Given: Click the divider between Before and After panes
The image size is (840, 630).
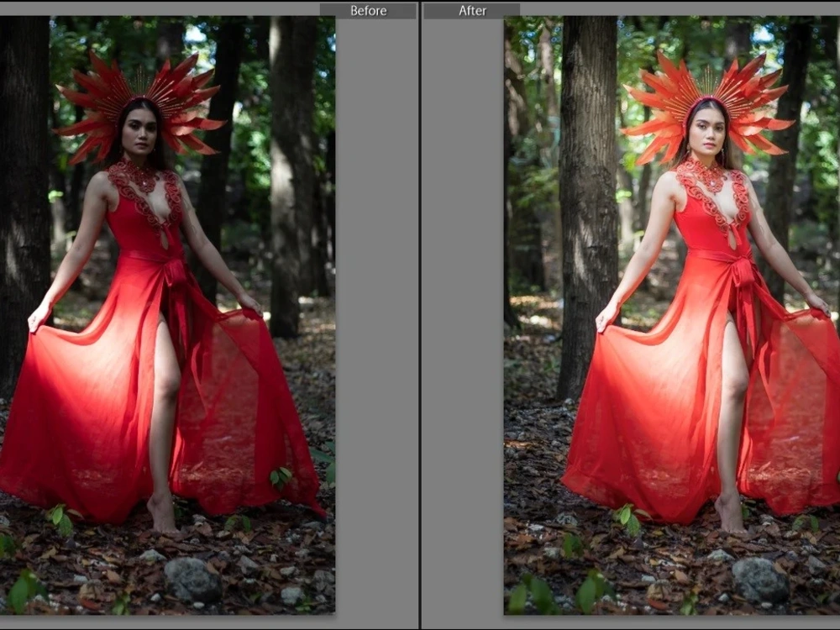Looking at the screenshot, I should point(420,315).
